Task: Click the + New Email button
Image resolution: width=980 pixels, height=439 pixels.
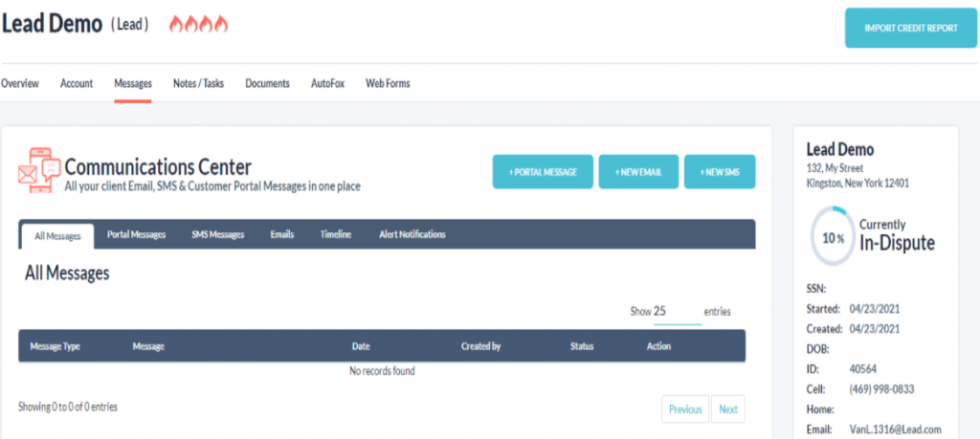Action: 638,172
